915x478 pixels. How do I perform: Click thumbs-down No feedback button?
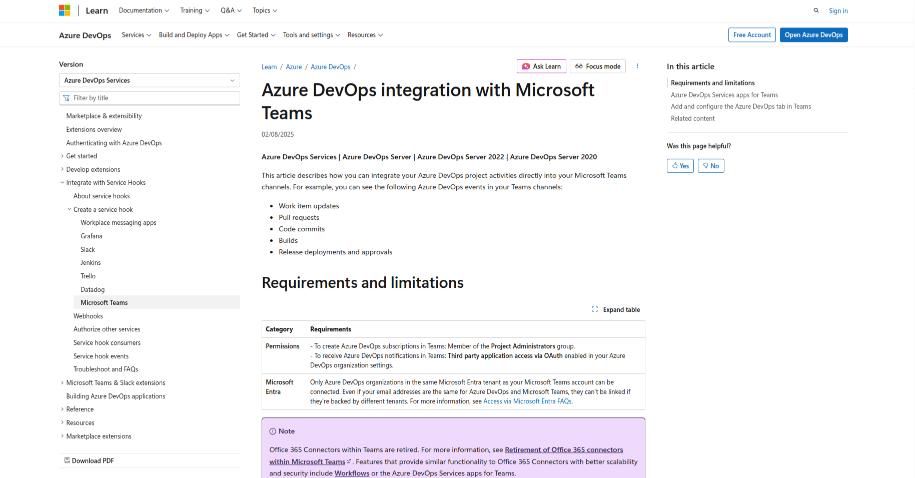pos(711,165)
